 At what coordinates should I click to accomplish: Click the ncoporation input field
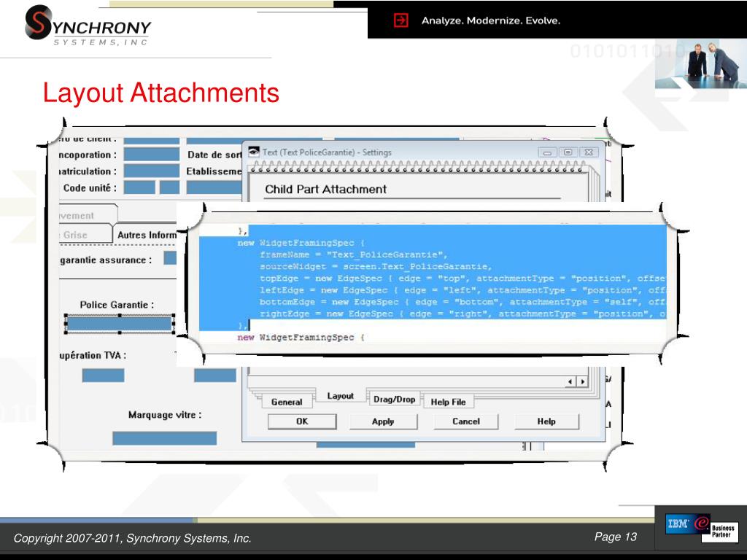(x=152, y=155)
